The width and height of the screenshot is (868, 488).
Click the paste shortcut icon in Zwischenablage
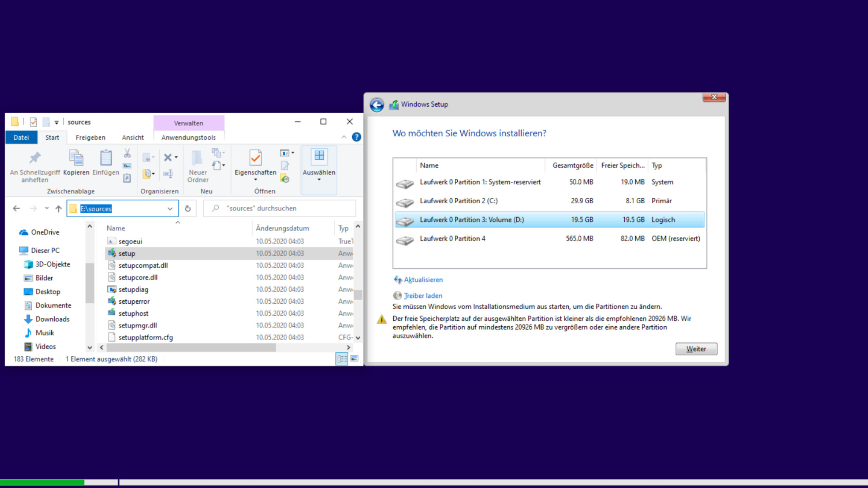click(127, 178)
